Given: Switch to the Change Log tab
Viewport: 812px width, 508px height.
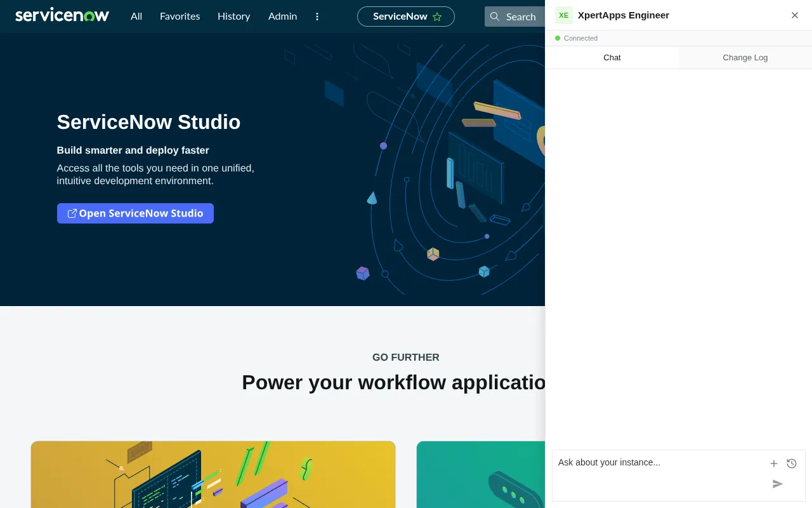Looking at the screenshot, I should pos(745,57).
